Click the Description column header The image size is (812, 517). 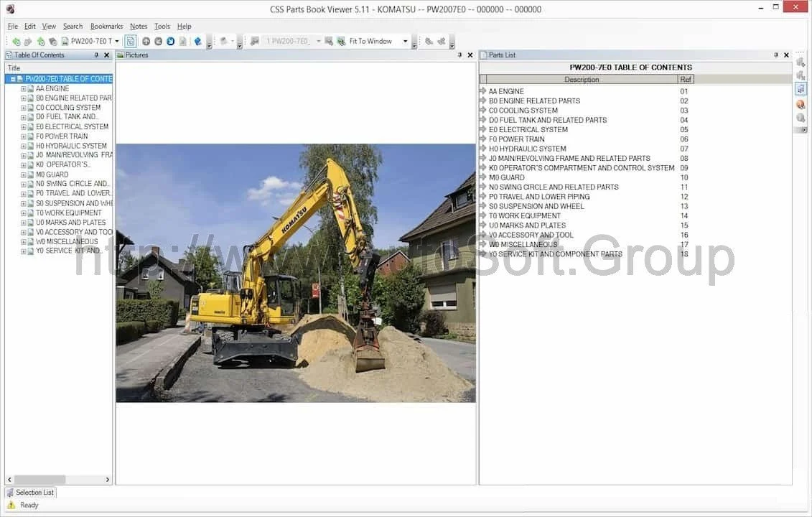coord(581,80)
